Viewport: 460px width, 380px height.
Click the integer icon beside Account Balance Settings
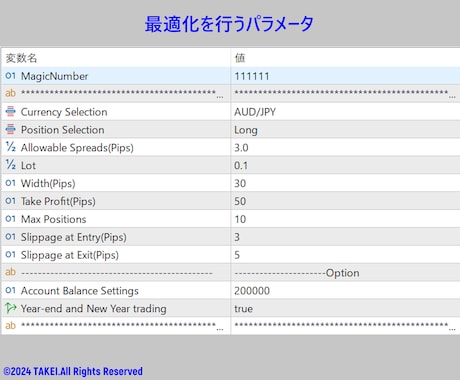click(10, 291)
